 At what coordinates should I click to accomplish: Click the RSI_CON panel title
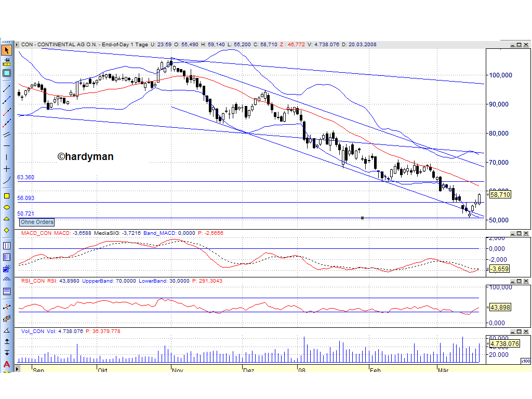tap(30, 281)
